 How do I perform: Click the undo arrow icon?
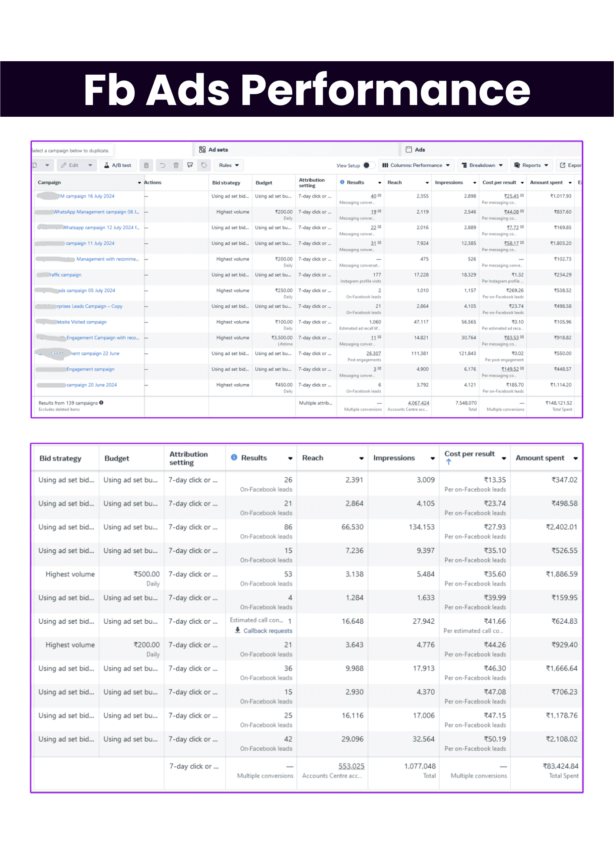[163, 165]
